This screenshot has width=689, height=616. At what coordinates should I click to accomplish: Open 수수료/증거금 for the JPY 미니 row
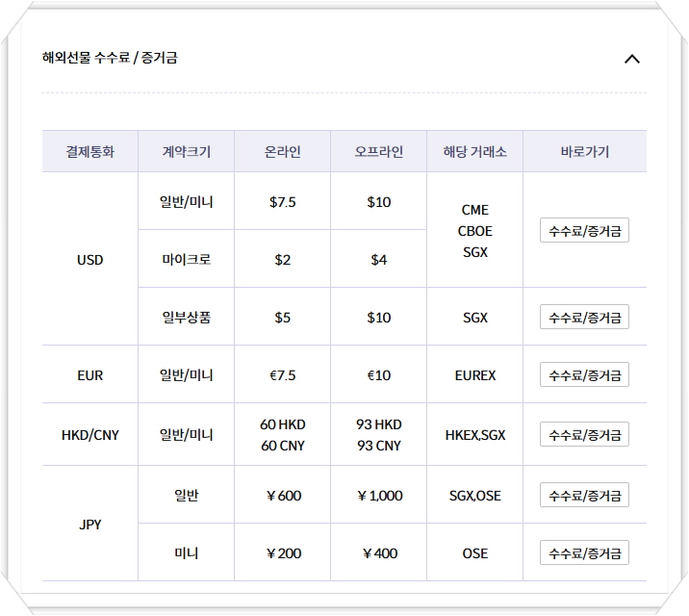[584, 553]
